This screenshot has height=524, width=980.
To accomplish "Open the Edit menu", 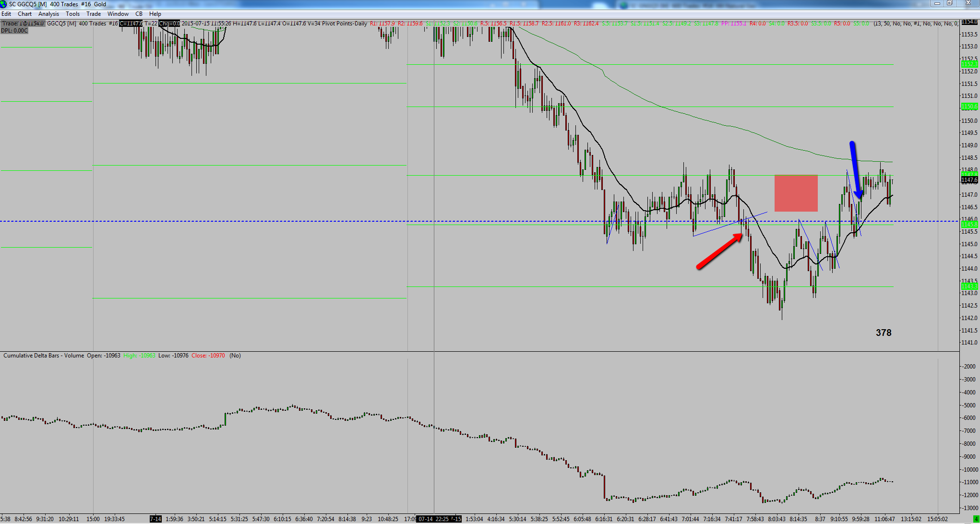I will (6, 14).
